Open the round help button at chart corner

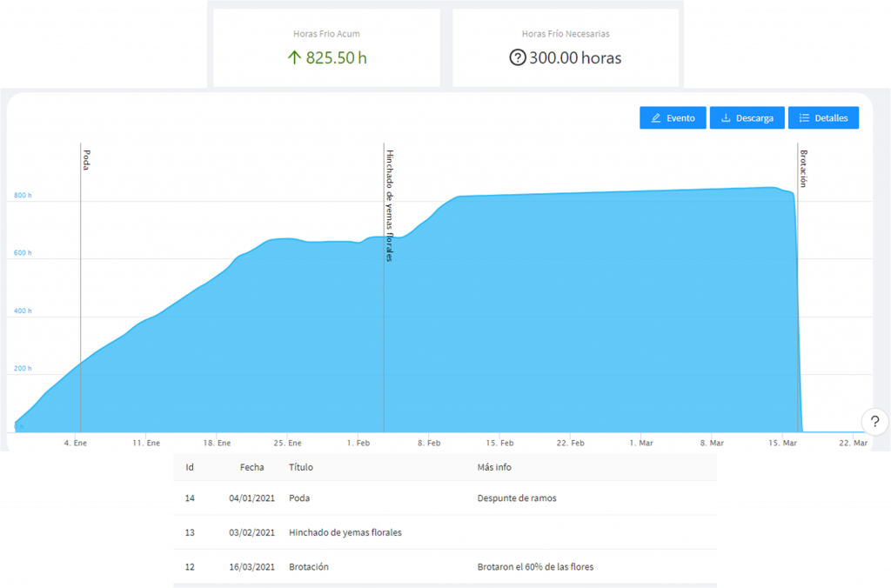pyautogui.click(x=874, y=422)
